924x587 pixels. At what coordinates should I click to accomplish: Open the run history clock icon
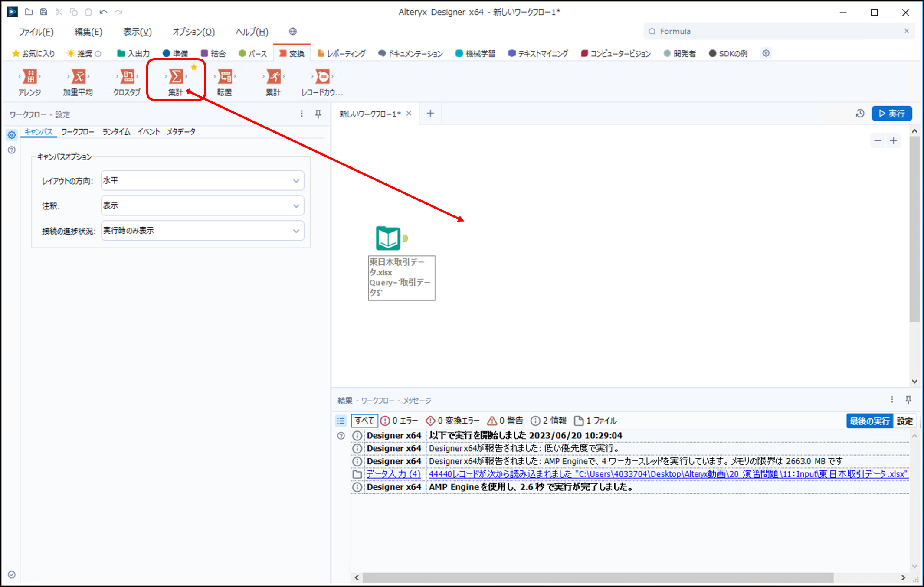tap(860, 114)
